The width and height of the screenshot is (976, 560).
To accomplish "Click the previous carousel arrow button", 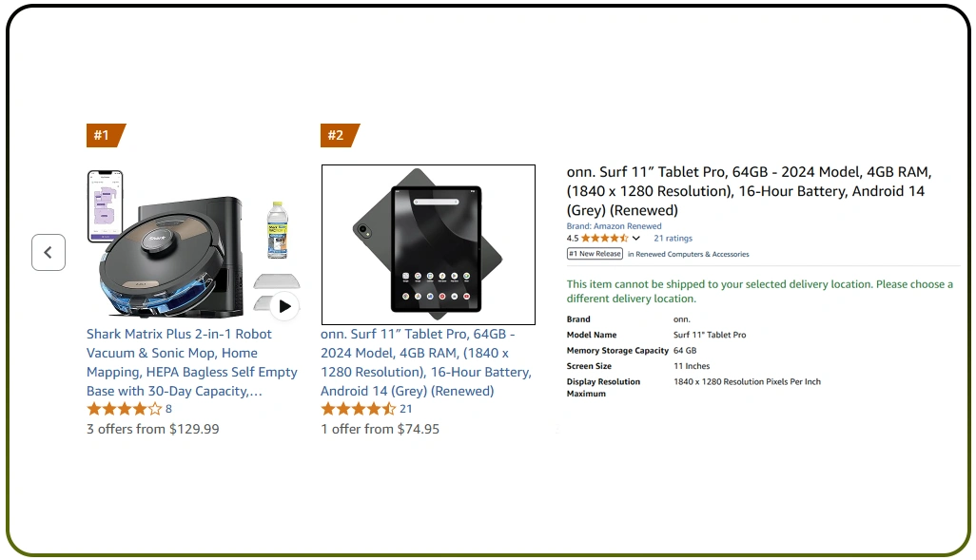I will click(x=49, y=253).
